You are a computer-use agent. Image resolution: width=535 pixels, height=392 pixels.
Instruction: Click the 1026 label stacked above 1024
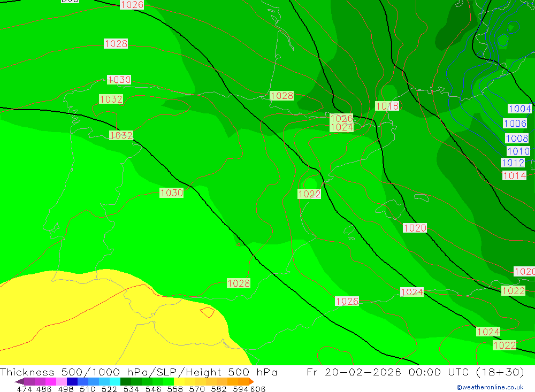click(341, 118)
